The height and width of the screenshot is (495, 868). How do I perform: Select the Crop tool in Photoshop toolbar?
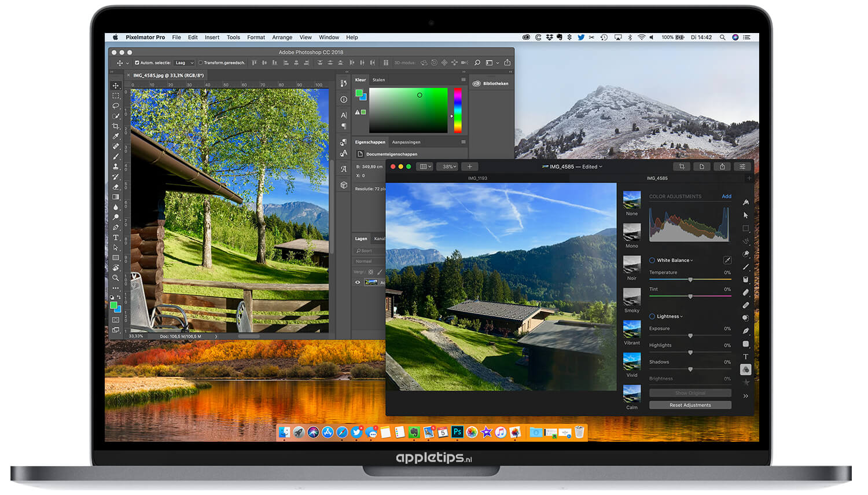[x=116, y=126]
